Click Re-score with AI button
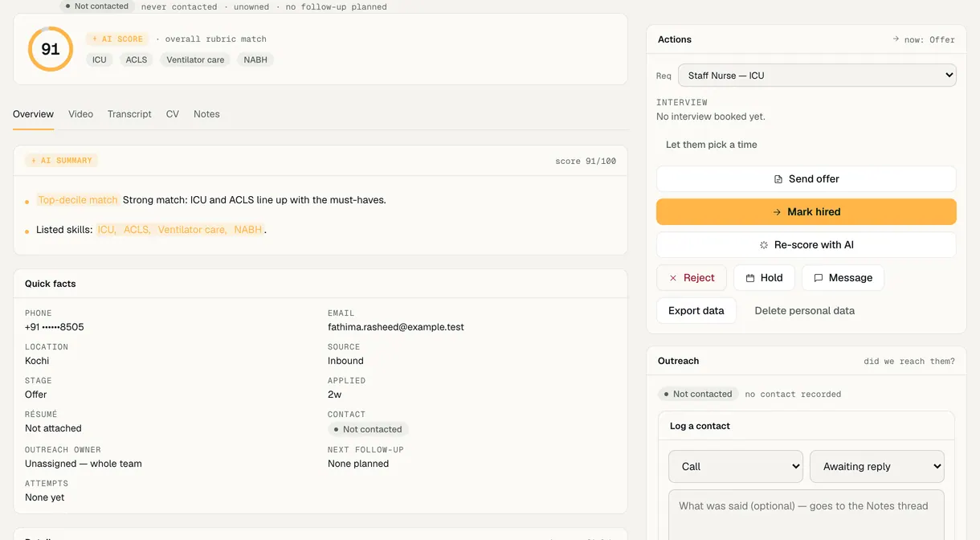 point(806,245)
